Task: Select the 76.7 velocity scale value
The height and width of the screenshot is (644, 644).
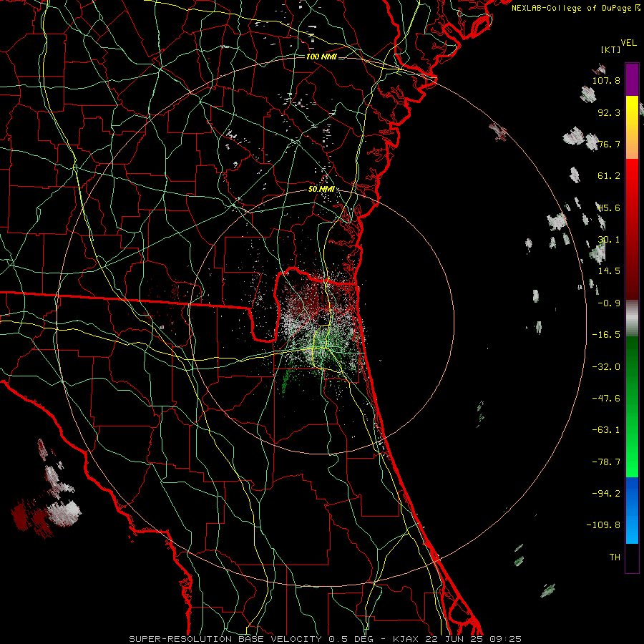Action: (x=609, y=144)
